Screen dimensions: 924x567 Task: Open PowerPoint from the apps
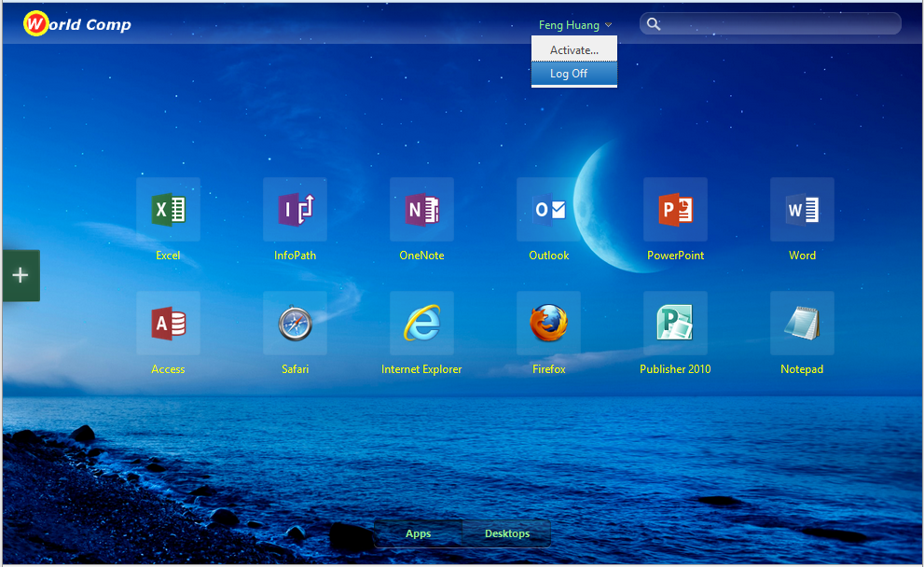675,210
